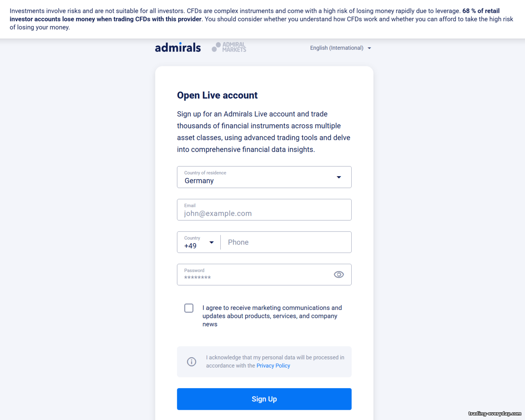
Task: Click the Country of residence arrow icon
Action: [x=339, y=177]
